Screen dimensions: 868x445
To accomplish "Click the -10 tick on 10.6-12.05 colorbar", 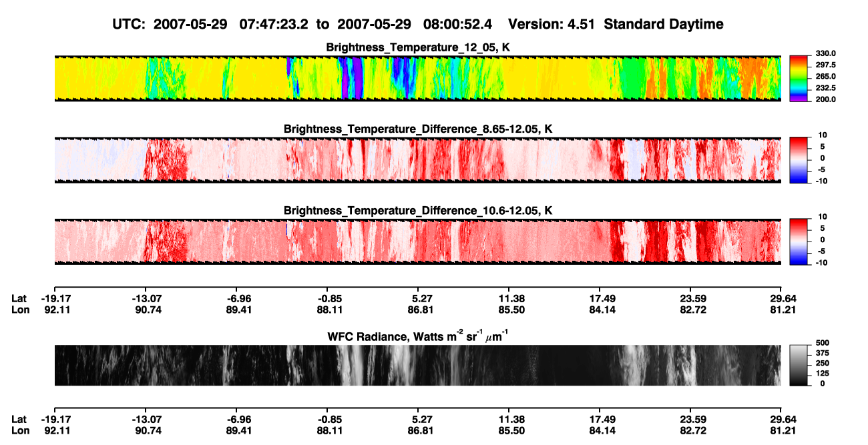I will [821, 263].
